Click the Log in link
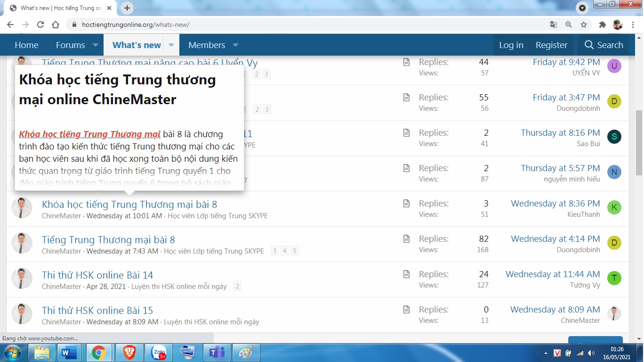This screenshot has width=644, height=362. [511, 45]
